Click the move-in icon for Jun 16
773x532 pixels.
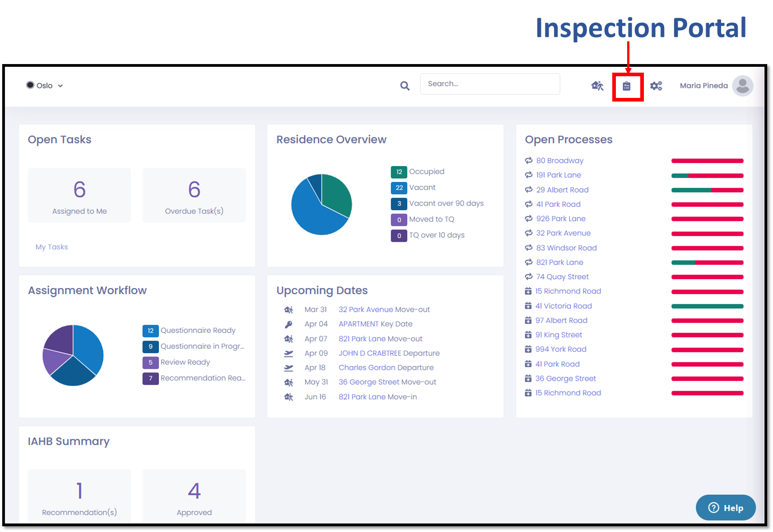[x=289, y=397]
